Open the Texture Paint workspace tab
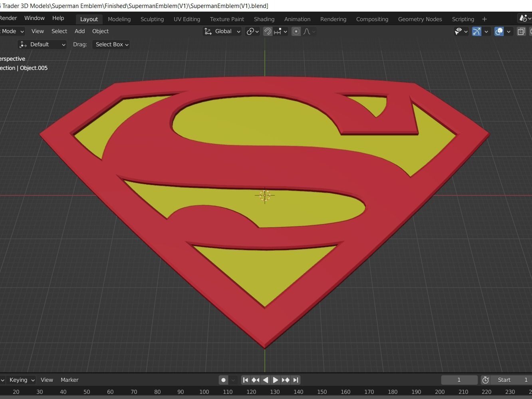The height and width of the screenshot is (399, 532). pyautogui.click(x=227, y=19)
